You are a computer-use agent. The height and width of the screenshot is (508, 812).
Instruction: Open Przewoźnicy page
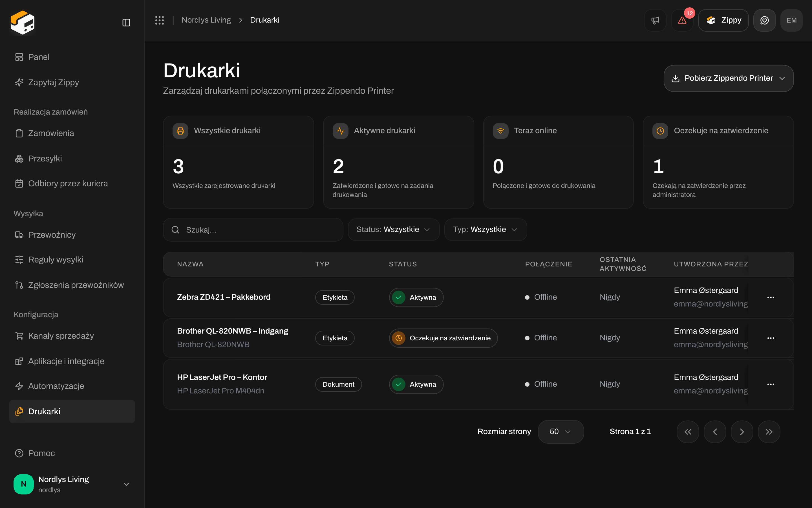coord(72,235)
